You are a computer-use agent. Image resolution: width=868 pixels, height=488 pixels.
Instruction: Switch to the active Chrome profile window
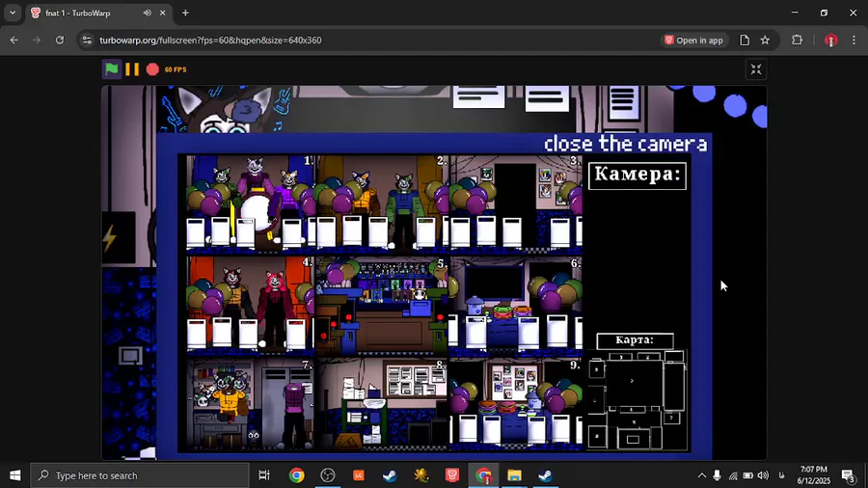coord(483,475)
